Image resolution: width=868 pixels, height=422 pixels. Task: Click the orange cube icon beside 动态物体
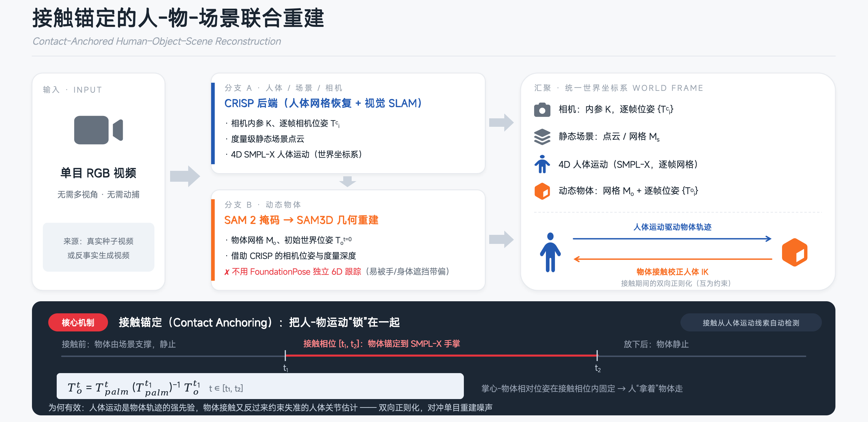(542, 191)
